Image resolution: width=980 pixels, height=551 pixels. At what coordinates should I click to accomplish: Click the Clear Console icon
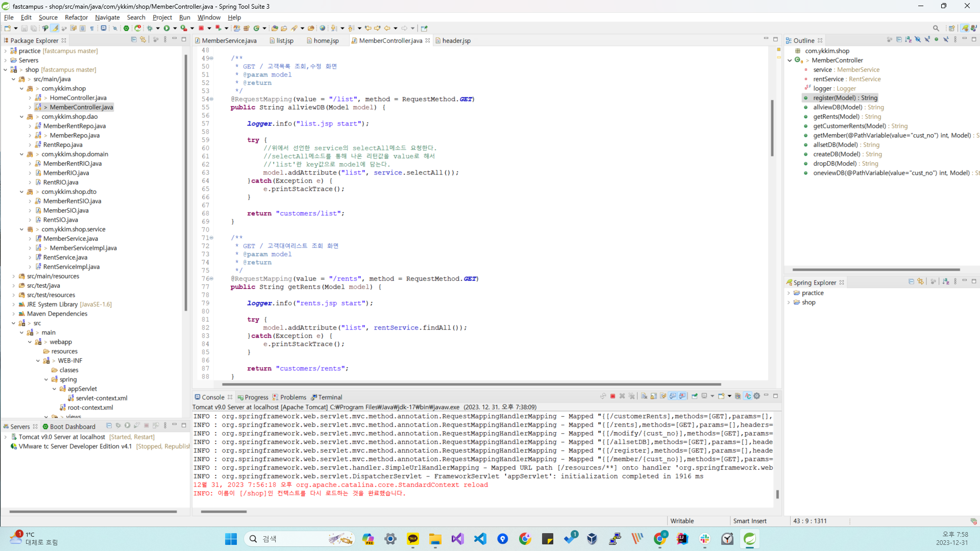coord(644,396)
